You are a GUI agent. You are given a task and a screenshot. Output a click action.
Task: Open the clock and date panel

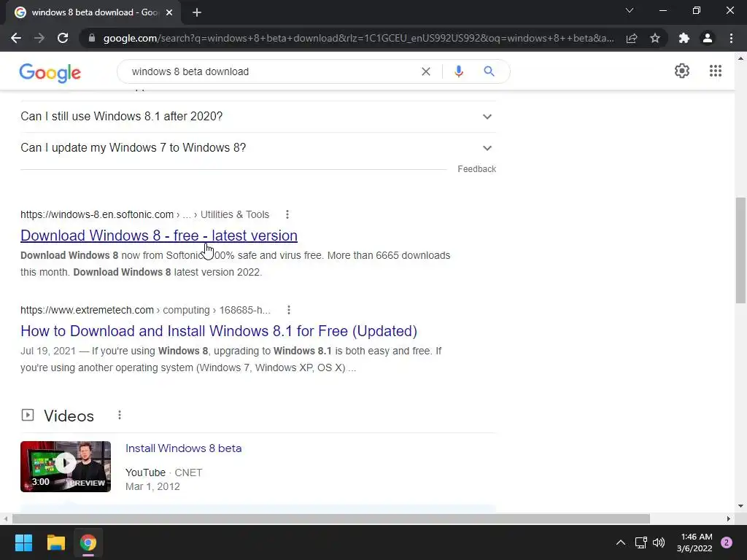coord(694,542)
